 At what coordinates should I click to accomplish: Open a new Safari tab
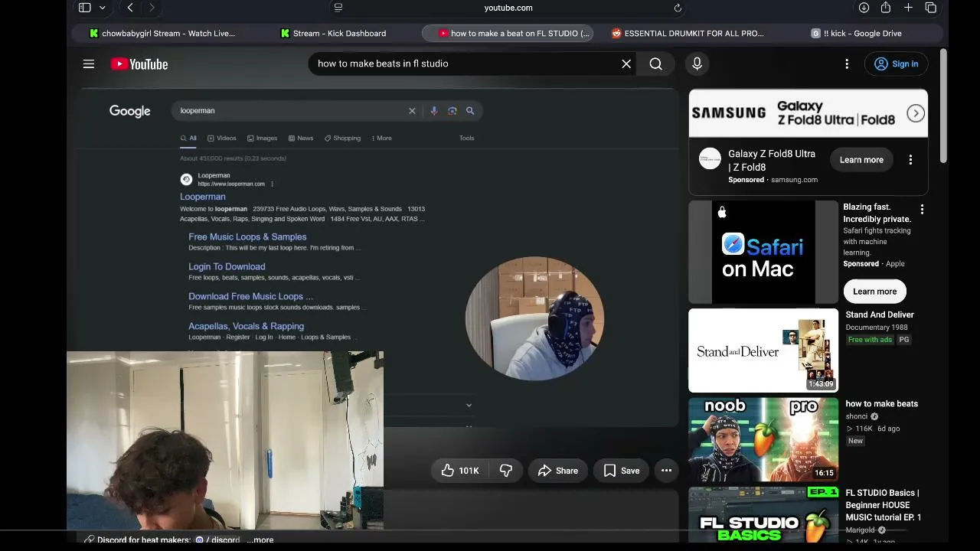point(908,8)
